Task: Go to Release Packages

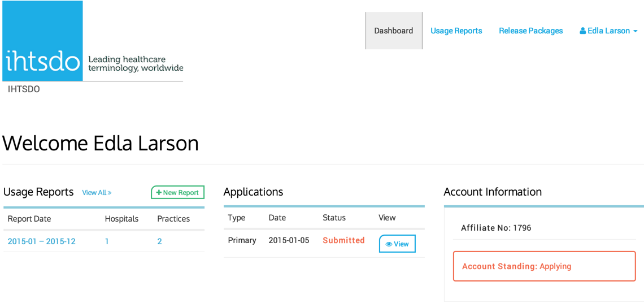Action: click(530, 31)
